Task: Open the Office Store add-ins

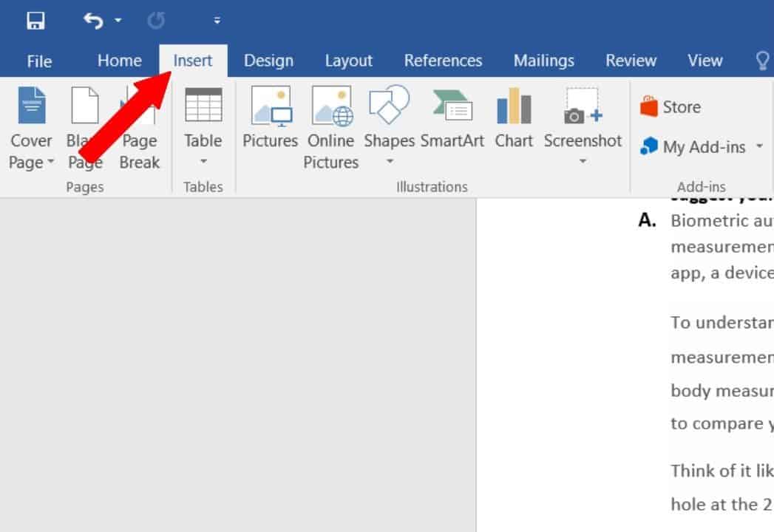Action: [x=671, y=107]
